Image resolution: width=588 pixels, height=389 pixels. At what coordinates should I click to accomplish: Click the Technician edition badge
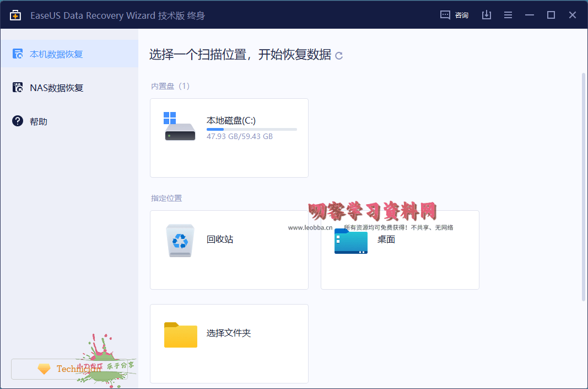click(69, 369)
